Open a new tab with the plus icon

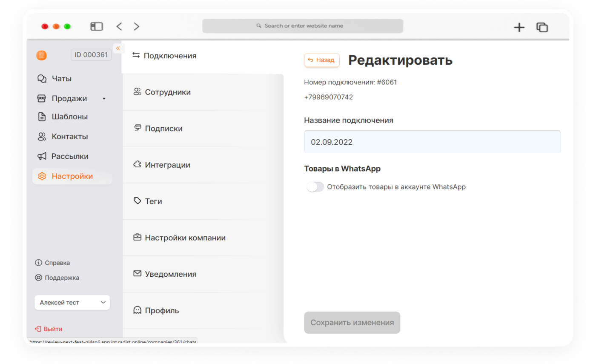pyautogui.click(x=519, y=27)
